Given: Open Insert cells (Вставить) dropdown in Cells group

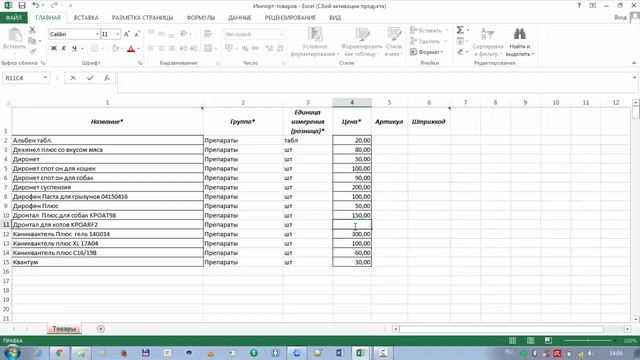Looking at the screenshot, I should click(429, 30).
